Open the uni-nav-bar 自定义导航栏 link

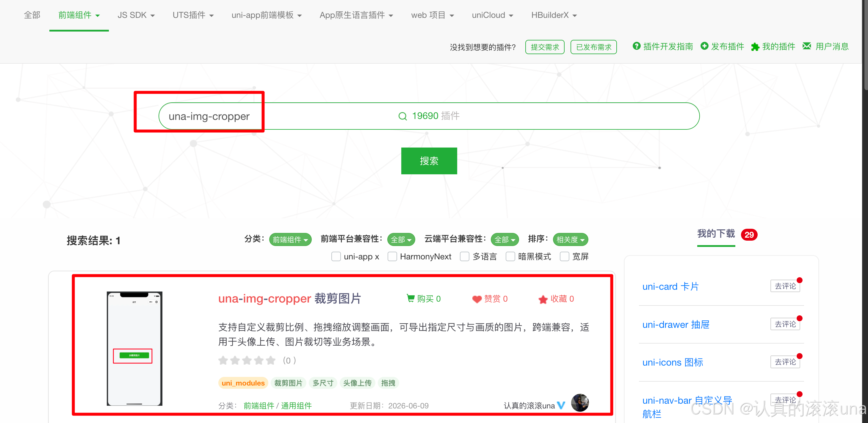[x=687, y=407]
